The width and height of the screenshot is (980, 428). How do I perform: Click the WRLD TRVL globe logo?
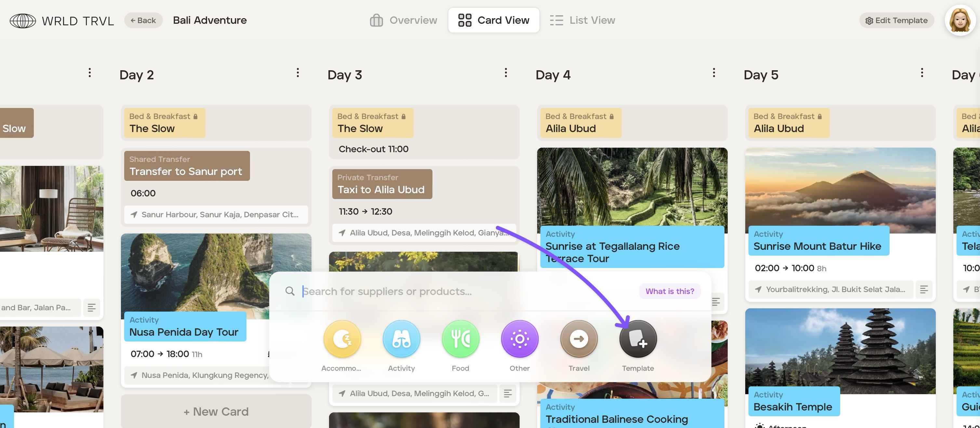[x=23, y=20]
